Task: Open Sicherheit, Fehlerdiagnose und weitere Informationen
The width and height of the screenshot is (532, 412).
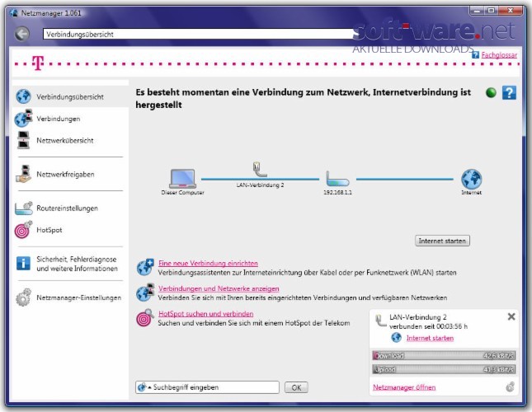Action: click(70, 264)
